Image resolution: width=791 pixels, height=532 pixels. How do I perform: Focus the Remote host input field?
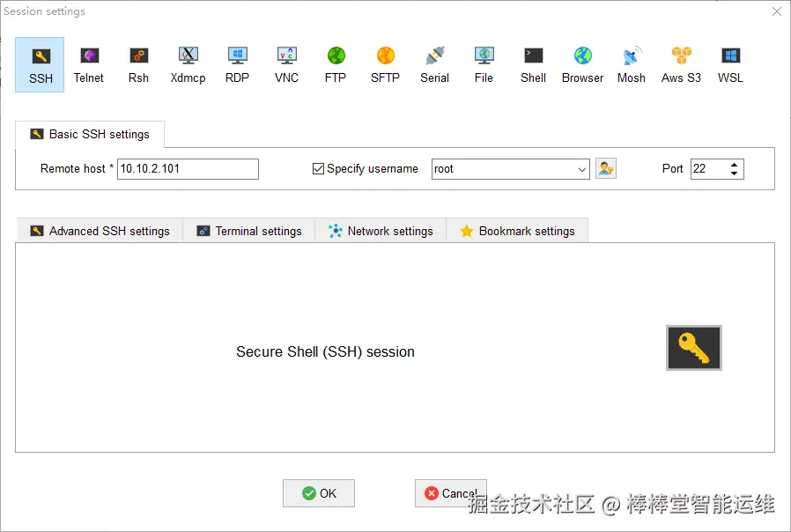tap(188, 169)
